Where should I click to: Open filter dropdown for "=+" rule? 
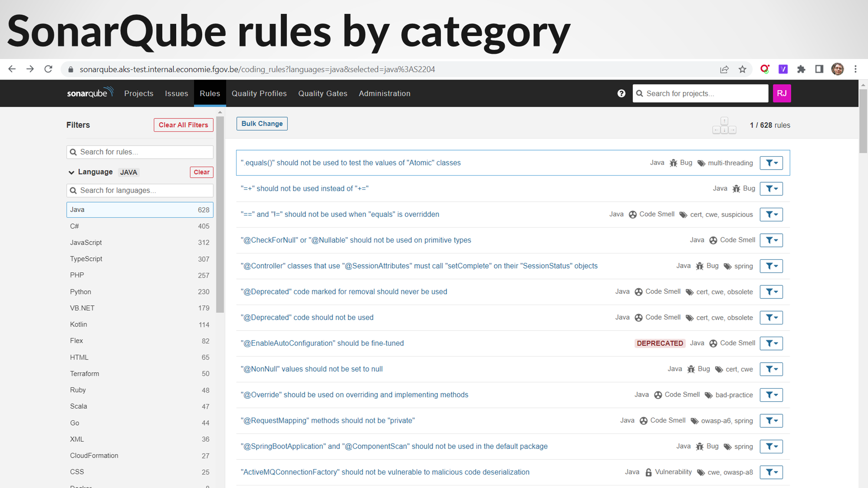tap(771, 189)
